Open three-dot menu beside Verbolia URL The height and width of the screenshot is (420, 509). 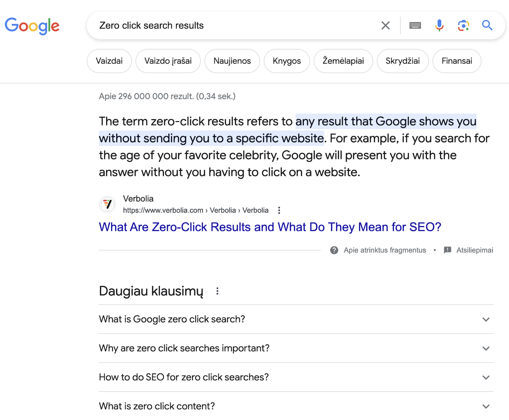coord(279,210)
